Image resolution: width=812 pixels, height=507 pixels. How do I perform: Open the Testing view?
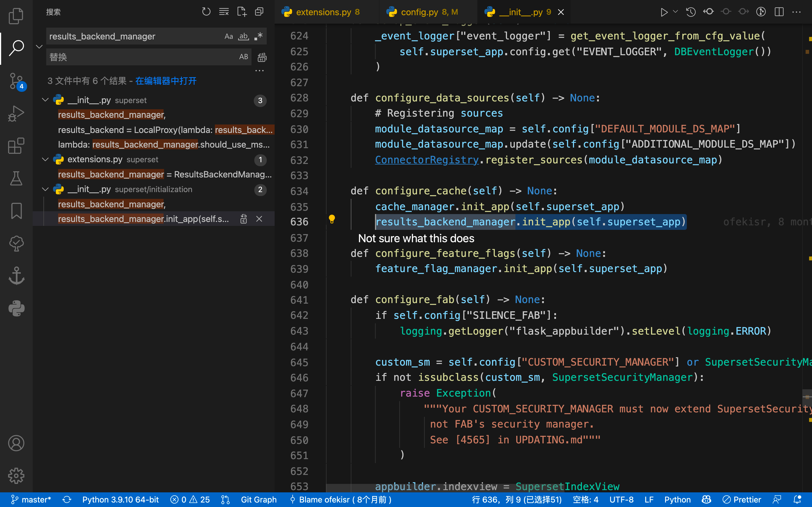(x=16, y=178)
